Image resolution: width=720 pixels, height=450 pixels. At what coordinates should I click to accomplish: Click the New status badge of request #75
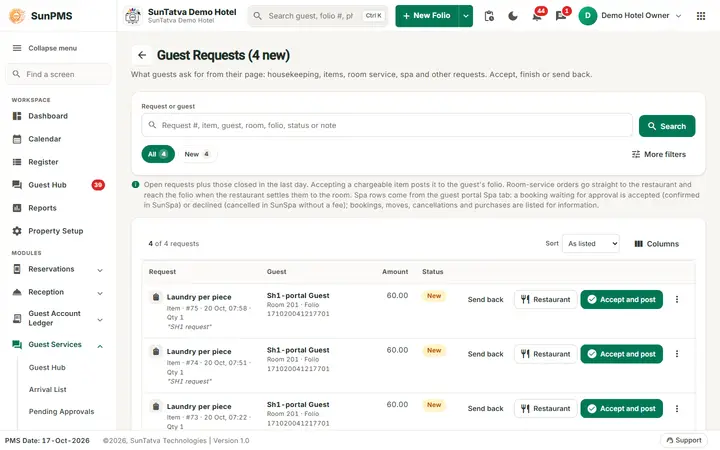point(434,296)
